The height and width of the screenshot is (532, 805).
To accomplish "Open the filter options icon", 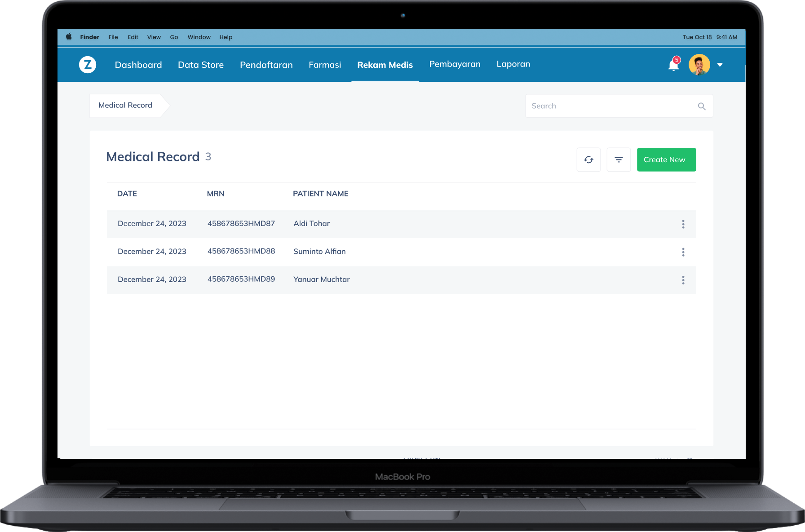I will click(619, 160).
